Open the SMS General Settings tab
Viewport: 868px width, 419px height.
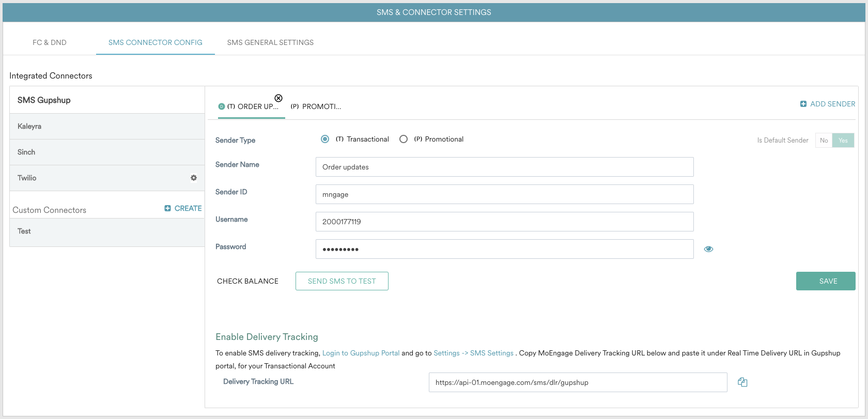[x=270, y=42]
